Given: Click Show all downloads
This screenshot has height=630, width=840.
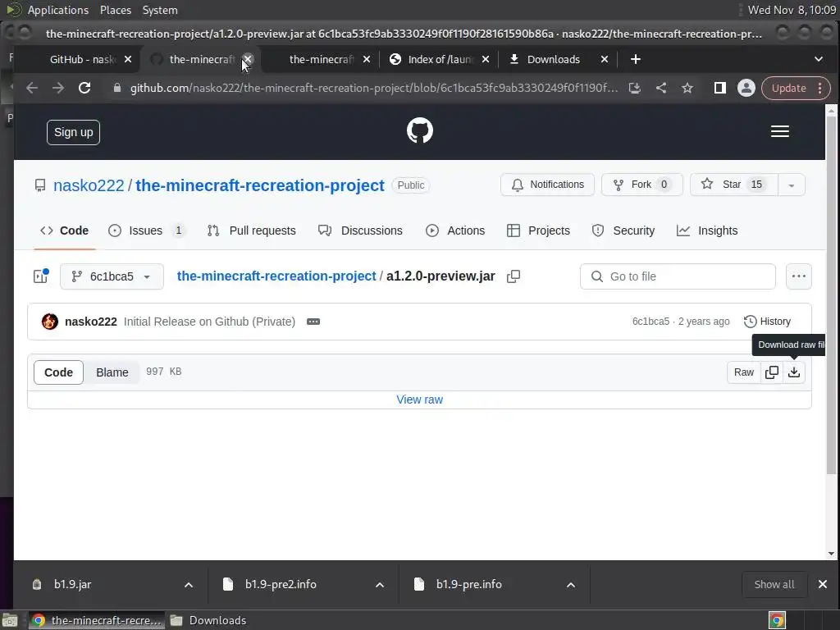Looking at the screenshot, I should [774, 584].
